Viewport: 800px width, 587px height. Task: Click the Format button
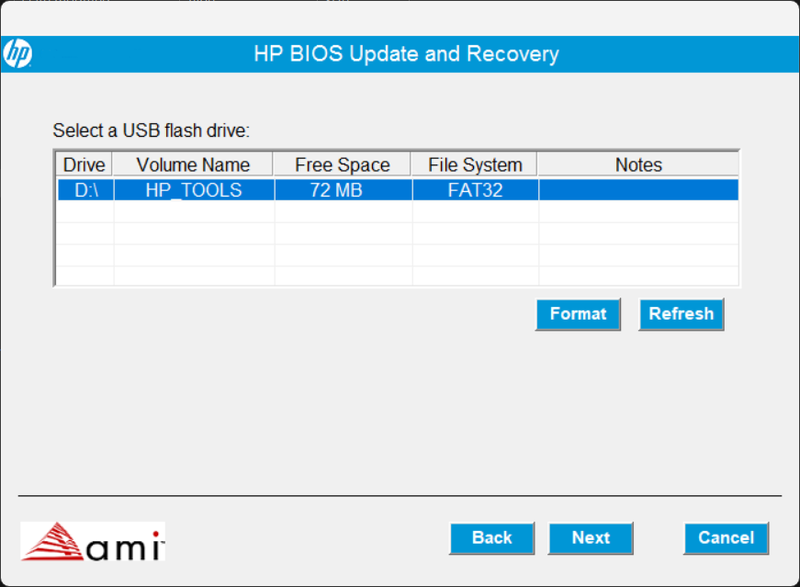(x=578, y=314)
